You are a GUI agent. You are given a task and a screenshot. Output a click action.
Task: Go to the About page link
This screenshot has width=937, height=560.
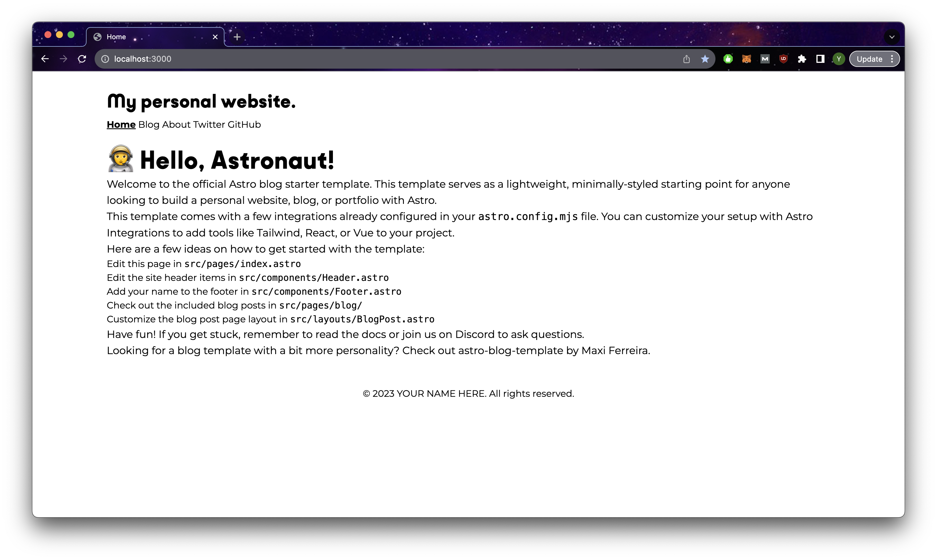[176, 125]
